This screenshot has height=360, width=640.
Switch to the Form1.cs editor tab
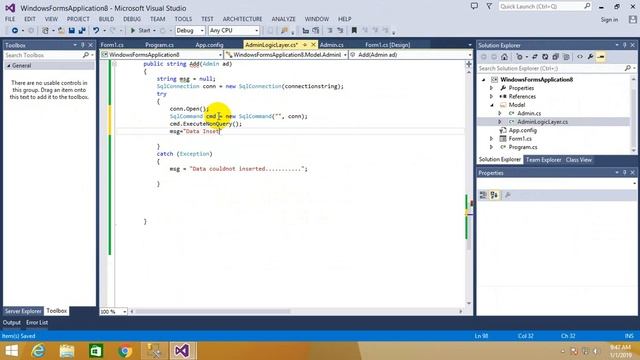click(112, 45)
